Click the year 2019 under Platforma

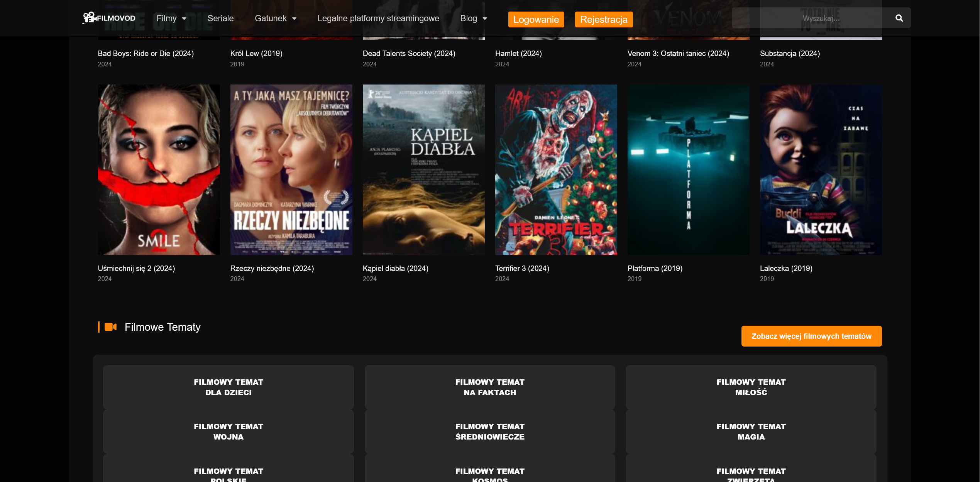(635, 279)
